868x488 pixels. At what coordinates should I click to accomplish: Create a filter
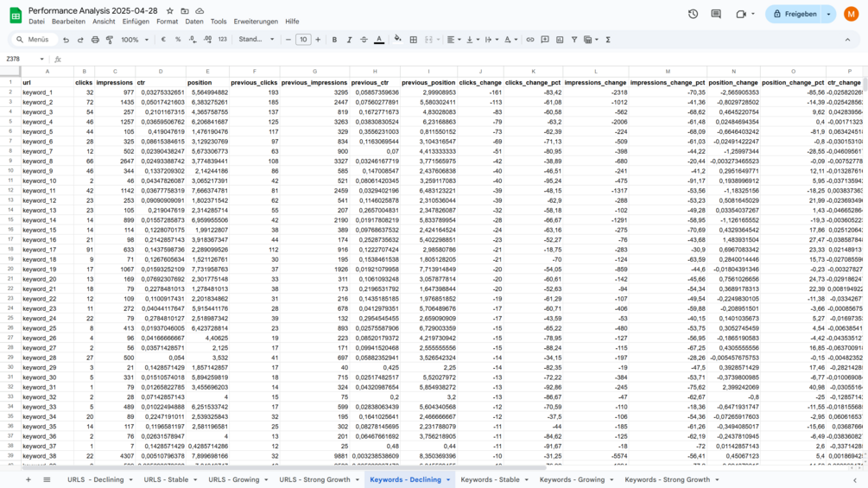tap(574, 40)
